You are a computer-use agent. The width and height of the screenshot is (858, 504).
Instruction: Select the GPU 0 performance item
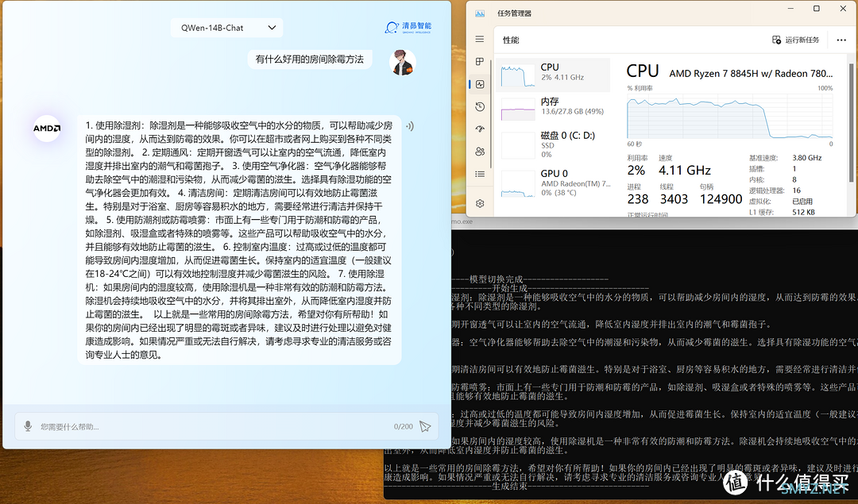click(553, 183)
